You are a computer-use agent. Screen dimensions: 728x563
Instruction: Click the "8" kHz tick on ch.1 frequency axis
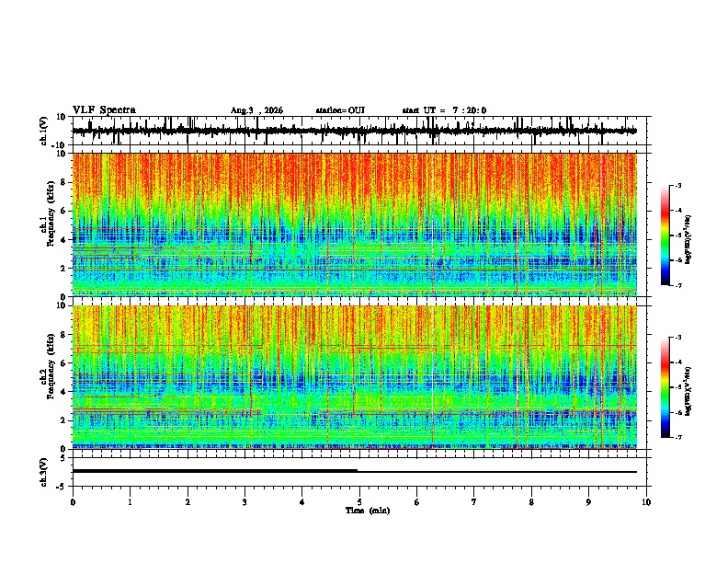click(x=64, y=182)
